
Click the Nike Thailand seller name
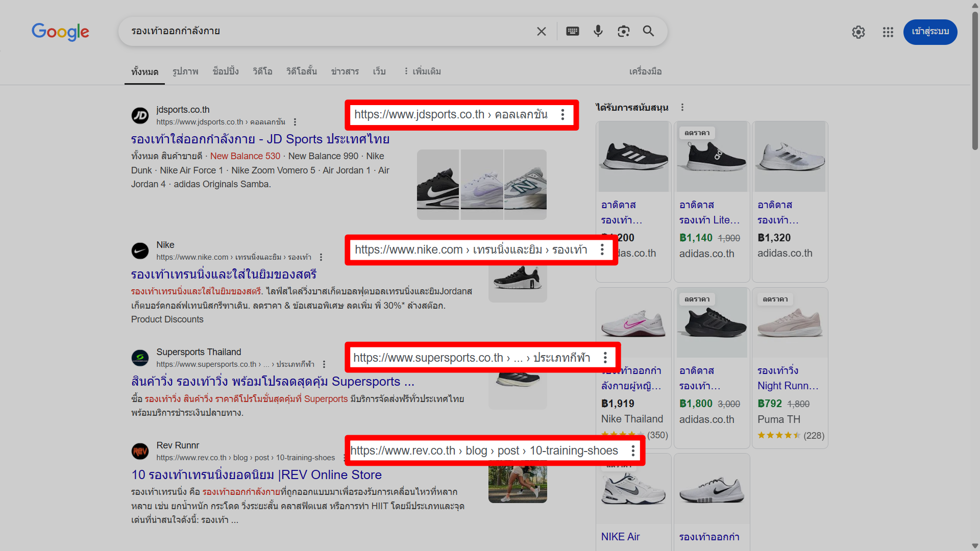coord(632,419)
